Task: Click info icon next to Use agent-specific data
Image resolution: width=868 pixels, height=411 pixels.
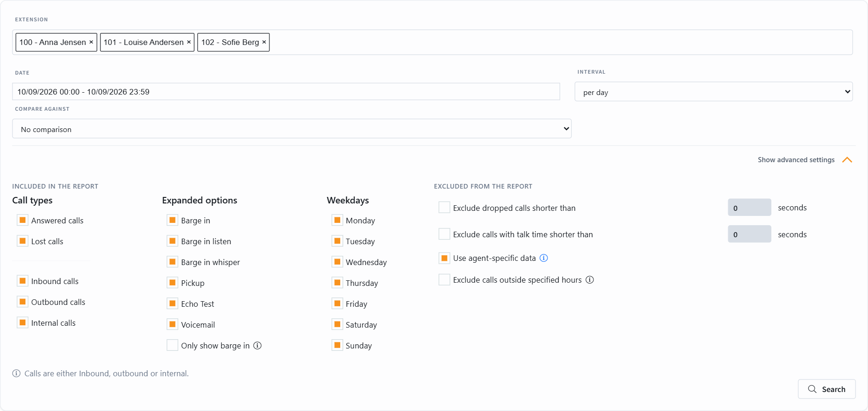Action: [544, 258]
